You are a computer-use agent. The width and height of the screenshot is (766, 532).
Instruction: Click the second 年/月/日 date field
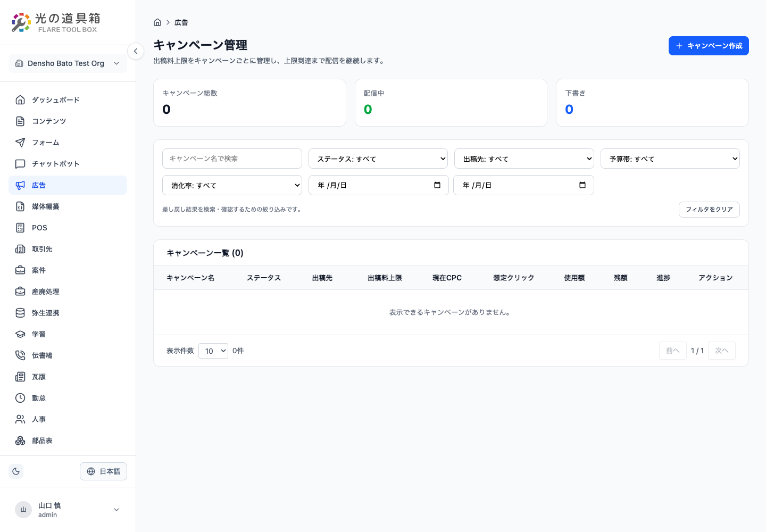point(523,185)
